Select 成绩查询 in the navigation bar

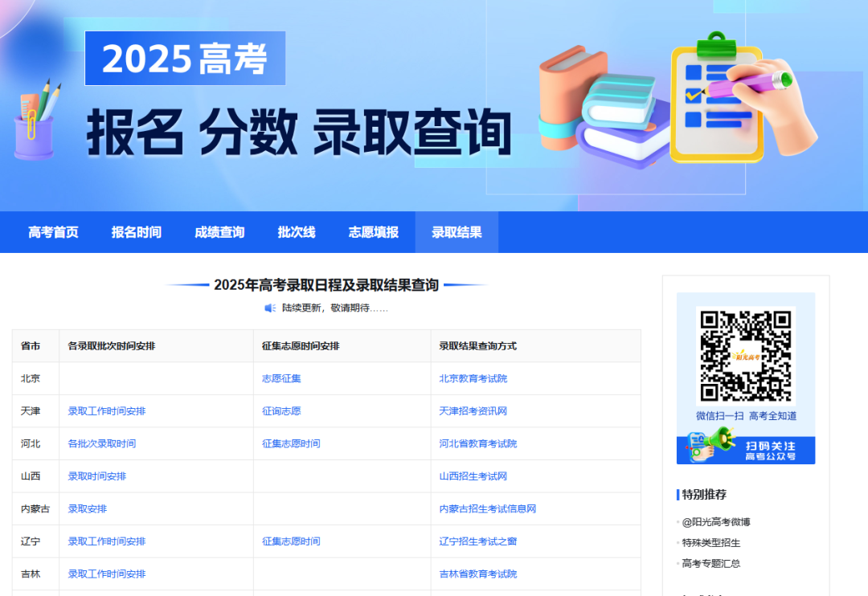(219, 232)
